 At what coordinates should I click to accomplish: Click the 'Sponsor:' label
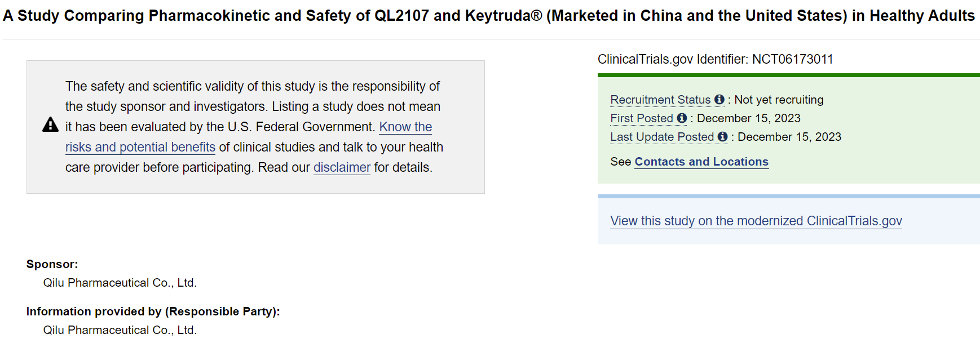(52, 264)
